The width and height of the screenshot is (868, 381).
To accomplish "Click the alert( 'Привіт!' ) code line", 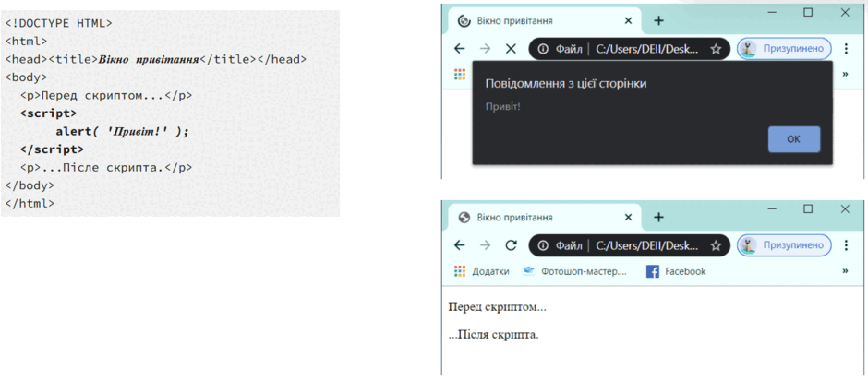I will pyautogui.click(x=122, y=132).
